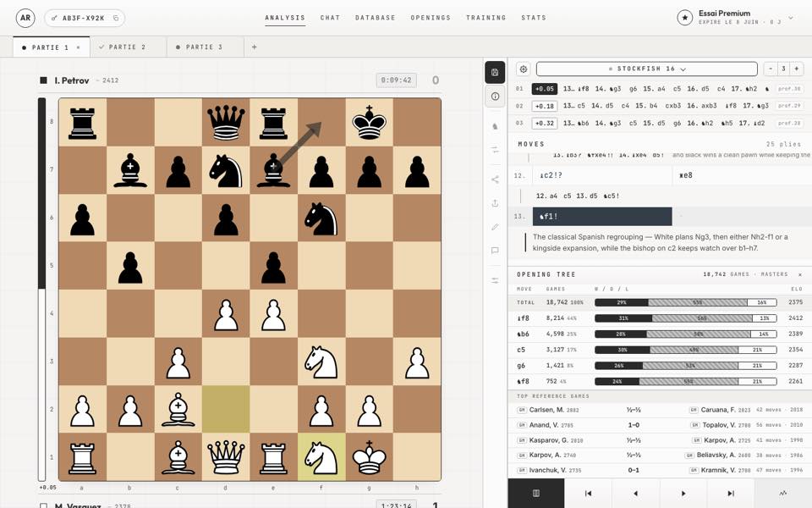Toggle the evaluation graph button
Viewport: 812px width, 508px height.
click(x=783, y=494)
